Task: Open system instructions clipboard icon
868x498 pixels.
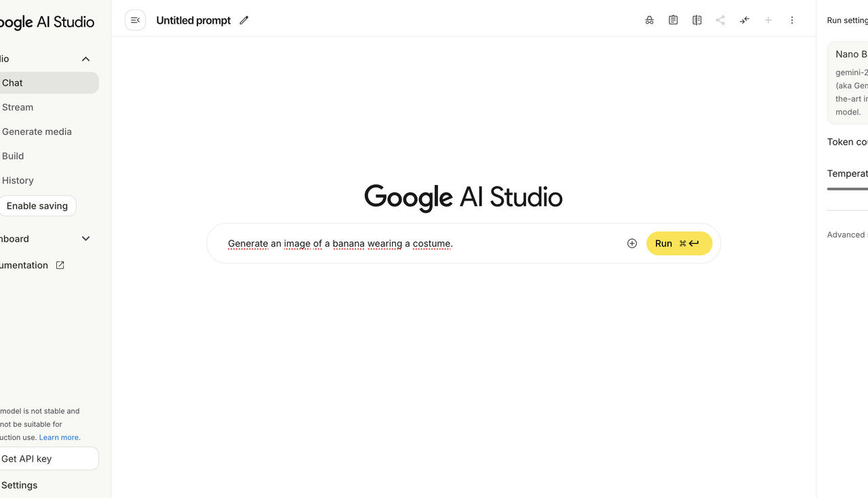Action: pos(673,20)
